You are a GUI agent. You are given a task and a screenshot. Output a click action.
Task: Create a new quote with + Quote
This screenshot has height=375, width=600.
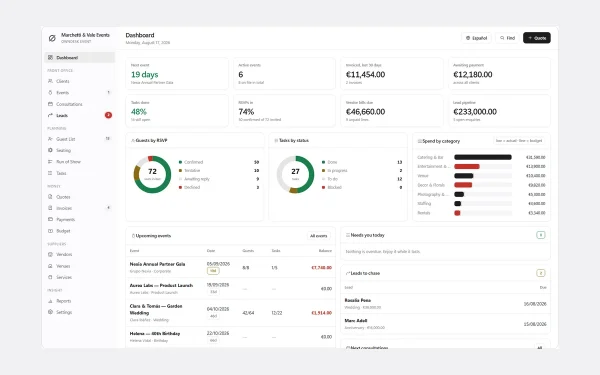click(x=537, y=38)
